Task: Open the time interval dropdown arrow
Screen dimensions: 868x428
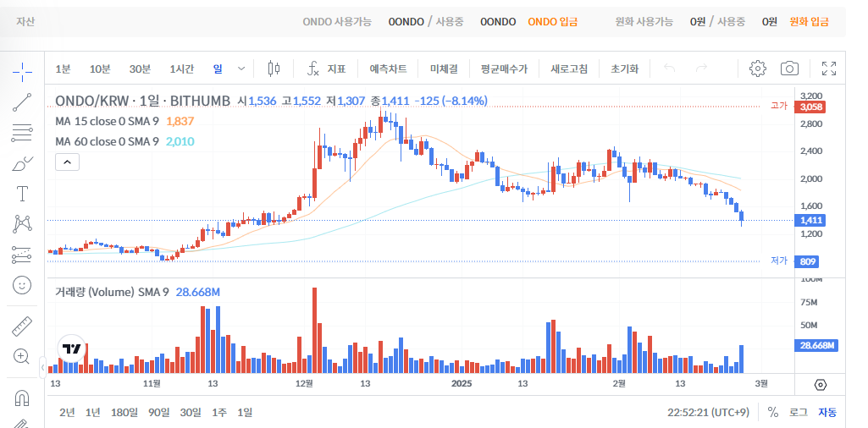Action: coord(241,69)
